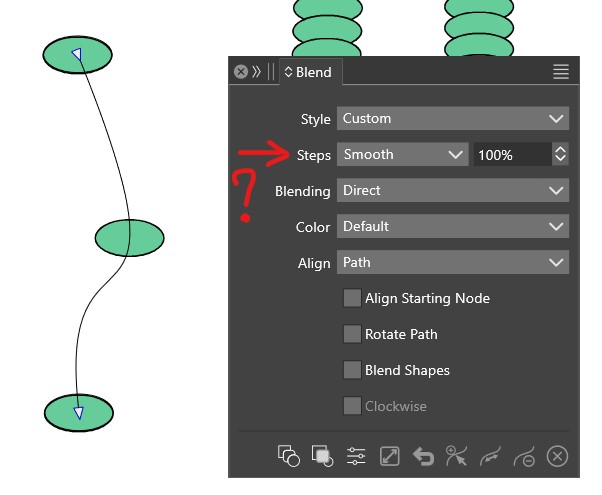The width and height of the screenshot is (602, 495).
Task: Open the Align dropdown showing Path
Action: click(x=453, y=262)
